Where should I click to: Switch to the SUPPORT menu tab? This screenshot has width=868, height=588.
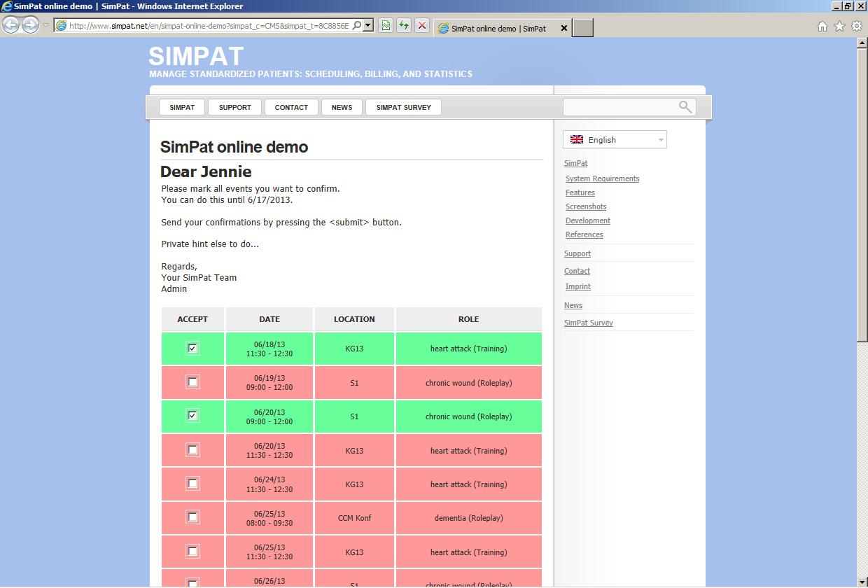tap(234, 107)
